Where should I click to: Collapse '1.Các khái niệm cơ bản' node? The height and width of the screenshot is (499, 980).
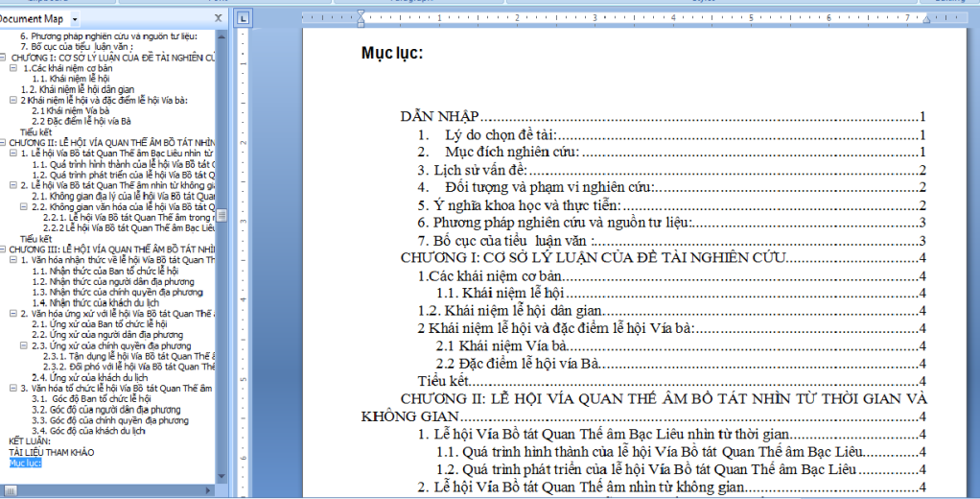tap(13, 68)
